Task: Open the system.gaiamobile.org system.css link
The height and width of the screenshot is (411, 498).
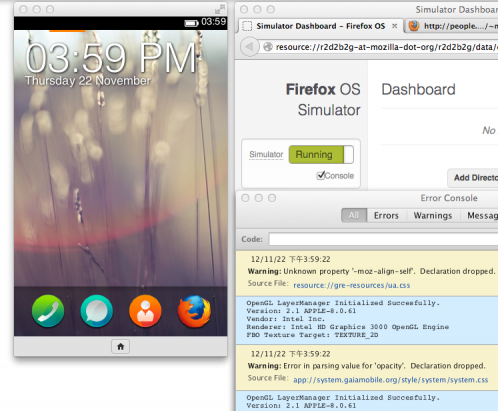Action: pyautogui.click(x=391, y=380)
